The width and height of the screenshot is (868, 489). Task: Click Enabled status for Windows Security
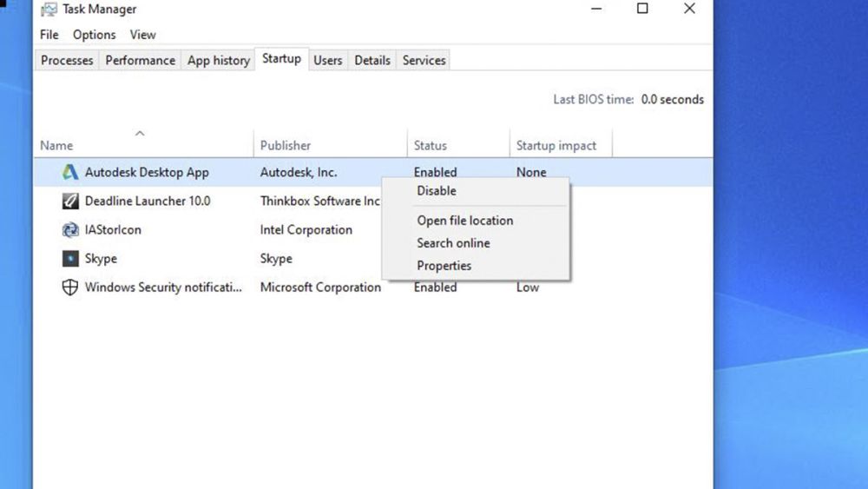point(435,287)
